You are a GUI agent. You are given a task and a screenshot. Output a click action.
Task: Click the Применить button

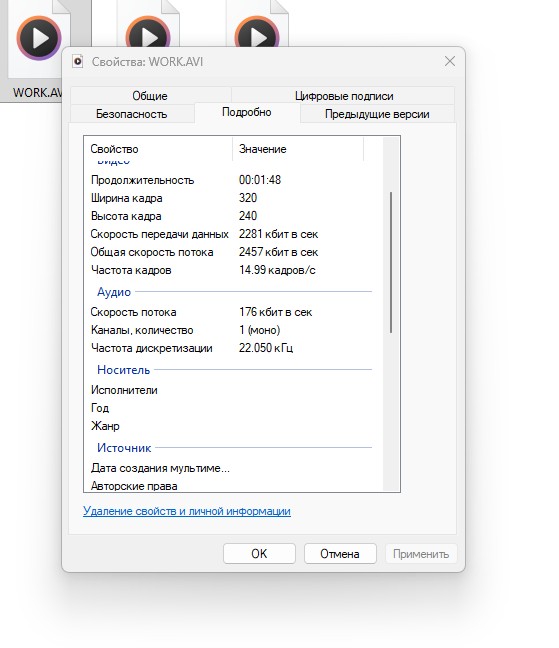421,553
